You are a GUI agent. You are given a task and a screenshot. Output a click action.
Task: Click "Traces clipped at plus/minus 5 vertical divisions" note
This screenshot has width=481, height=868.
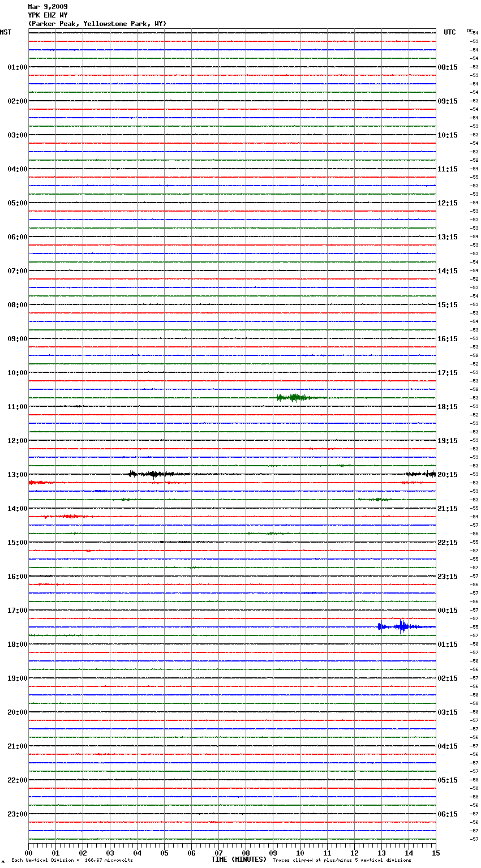342,861
